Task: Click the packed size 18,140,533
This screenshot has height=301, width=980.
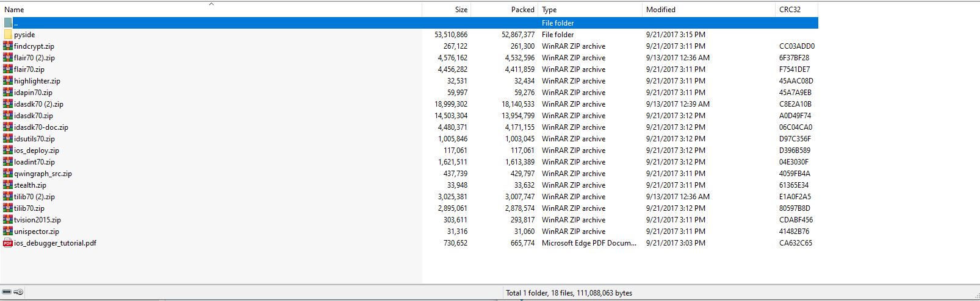Action: click(x=518, y=104)
